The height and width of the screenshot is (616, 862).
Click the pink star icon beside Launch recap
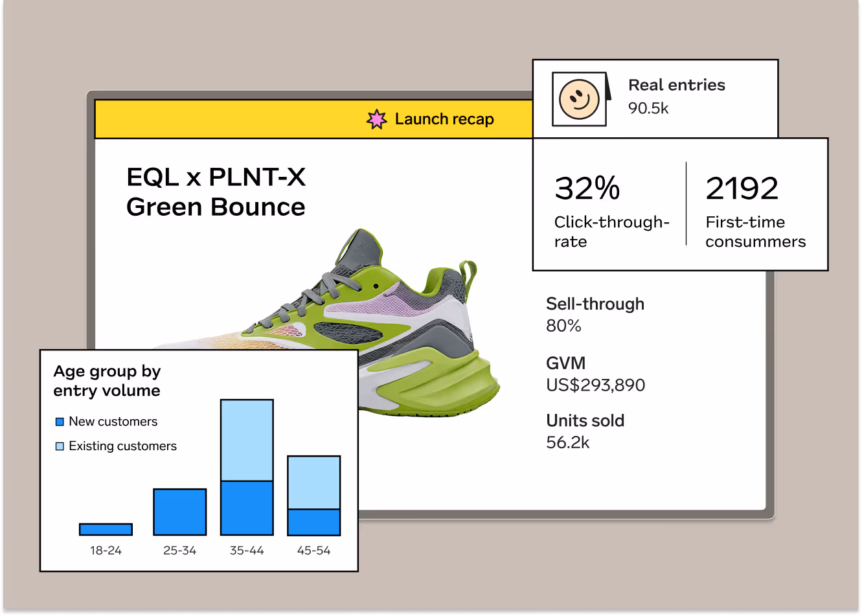tap(376, 119)
